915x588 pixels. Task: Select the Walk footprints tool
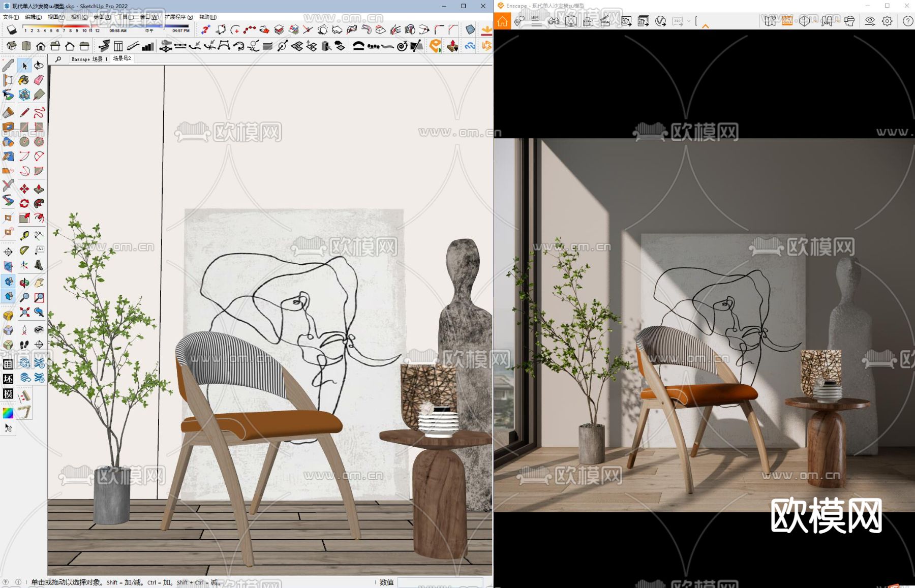(x=24, y=345)
